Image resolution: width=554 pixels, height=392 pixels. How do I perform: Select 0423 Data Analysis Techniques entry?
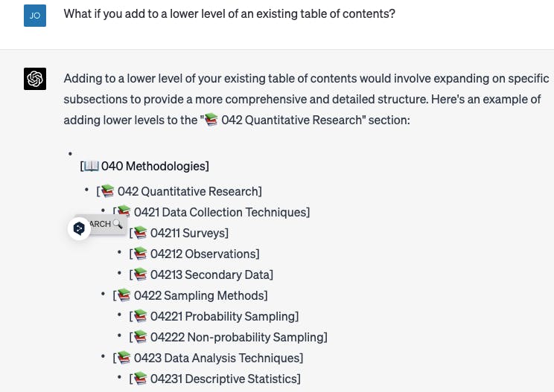[x=208, y=358]
